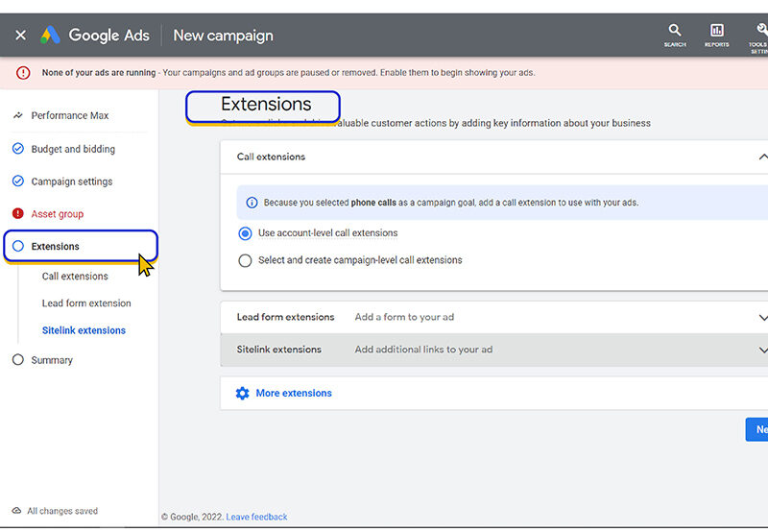Click the Call extensions header text
Image resolution: width=768 pixels, height=532 pixels.
click(271, 157)
